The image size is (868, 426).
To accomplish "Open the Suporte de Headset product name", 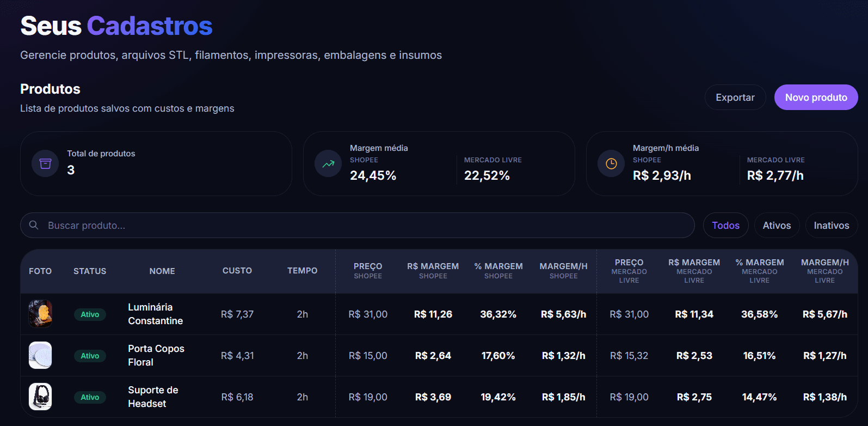I will tap(153, 397).
